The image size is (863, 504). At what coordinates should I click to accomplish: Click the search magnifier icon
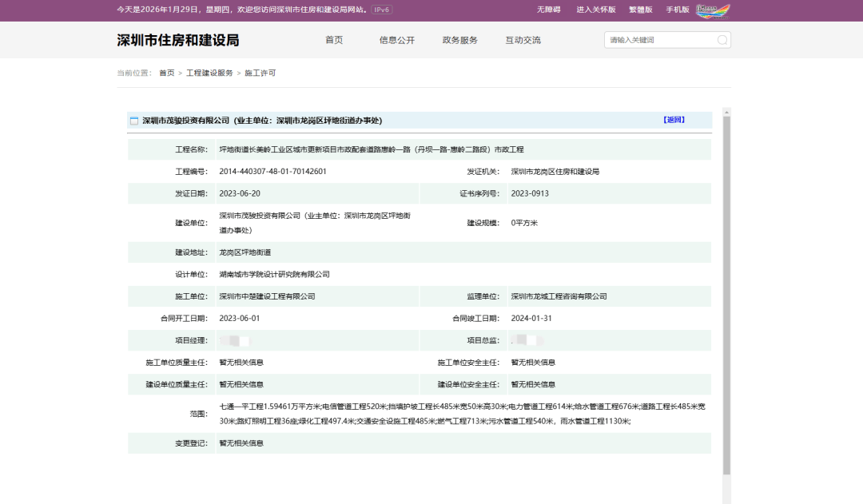click(722, 40)
